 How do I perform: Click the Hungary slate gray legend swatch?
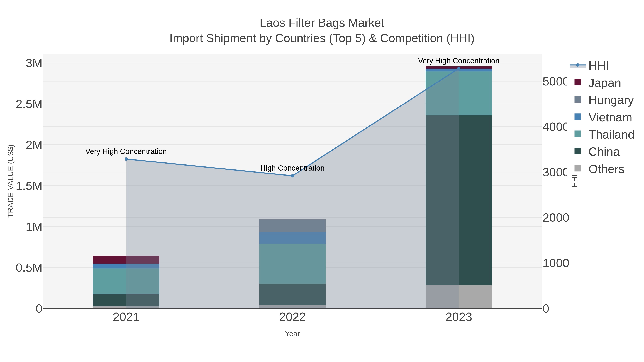coord(578,99)
